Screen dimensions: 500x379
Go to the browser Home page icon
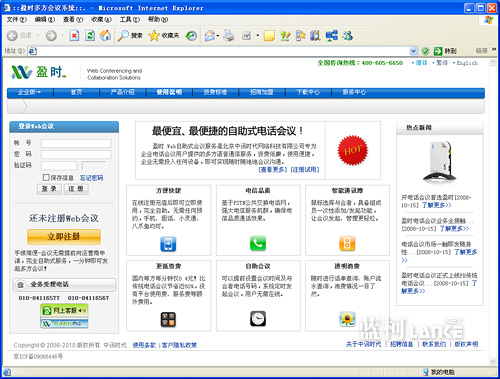(106, 35)
